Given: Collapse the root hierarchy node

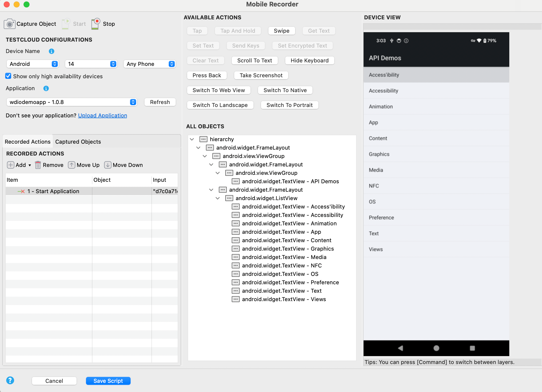Looking at the screenshot, I should tap(192, 139).
